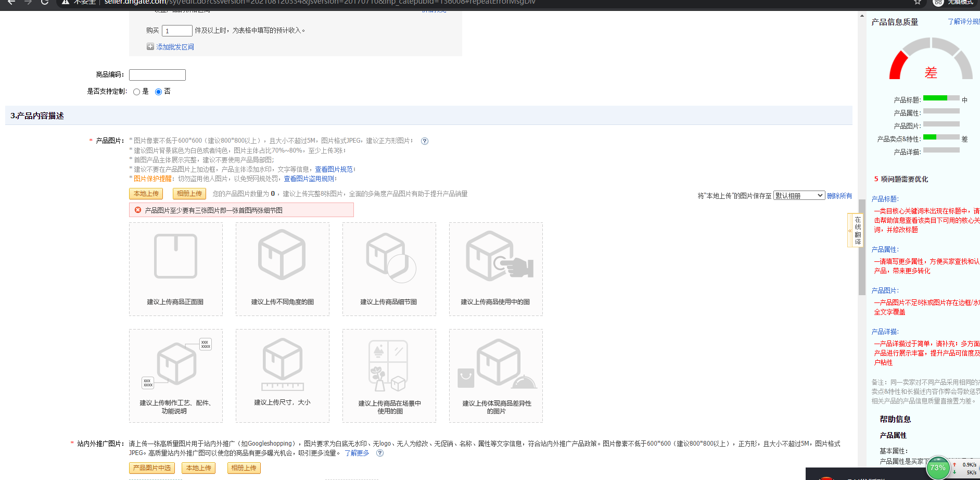The width and height of the screenshot is (980, 480).
Task: Select 是 for customization support
Action: pos(137,92)
